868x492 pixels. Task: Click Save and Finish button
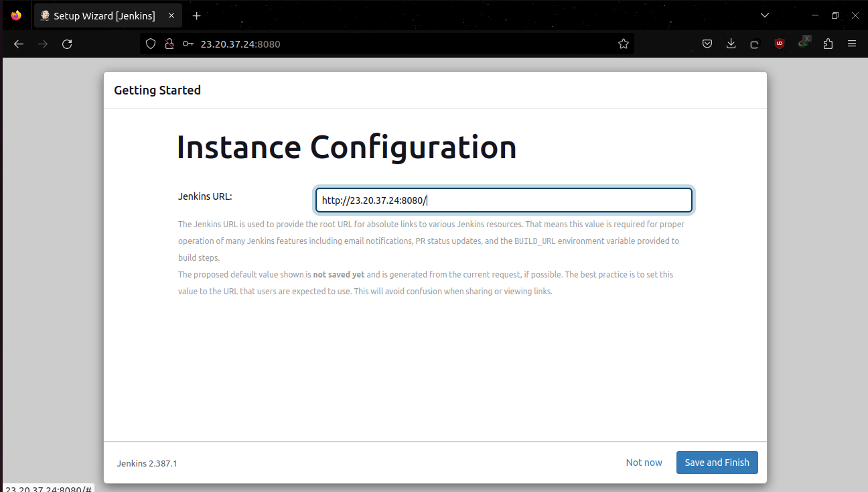click(717, 463)
